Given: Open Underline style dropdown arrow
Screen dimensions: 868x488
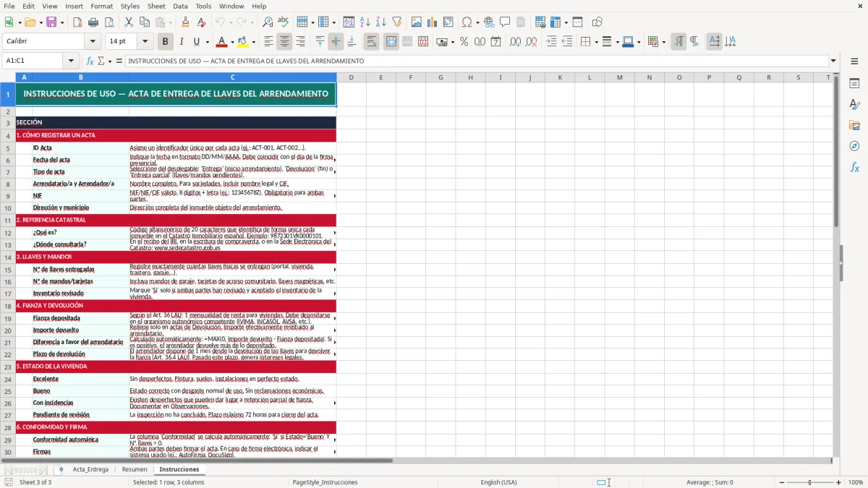Looking at the screenshot, I should [x=207, y=42].
